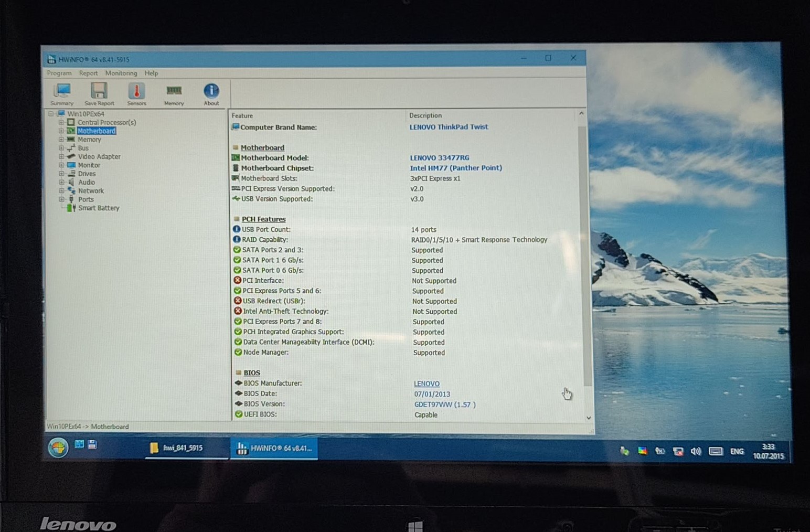Open the on-screen keyboard tray icon
This screenshot has width=810, height=532.
click(716, 451)
